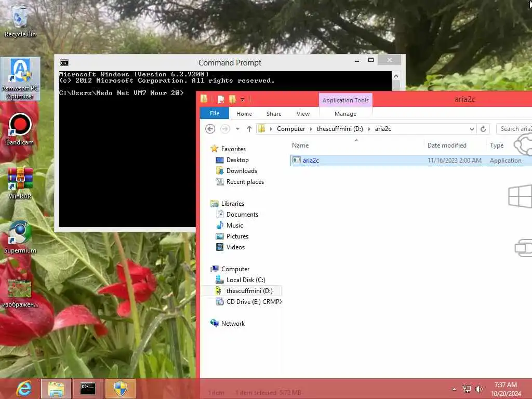Open the Pictures library
This screenshot has height=399, width=532.
click(x=237, y=236)
